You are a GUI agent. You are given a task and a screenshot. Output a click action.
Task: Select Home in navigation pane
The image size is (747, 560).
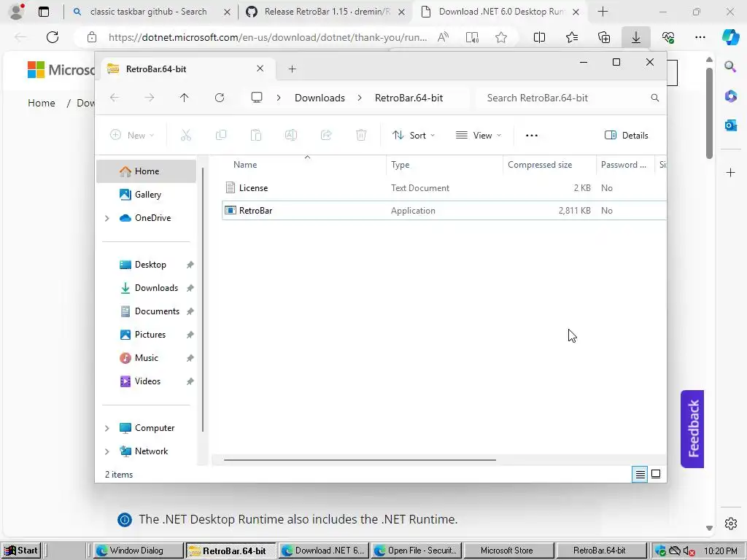146,171
